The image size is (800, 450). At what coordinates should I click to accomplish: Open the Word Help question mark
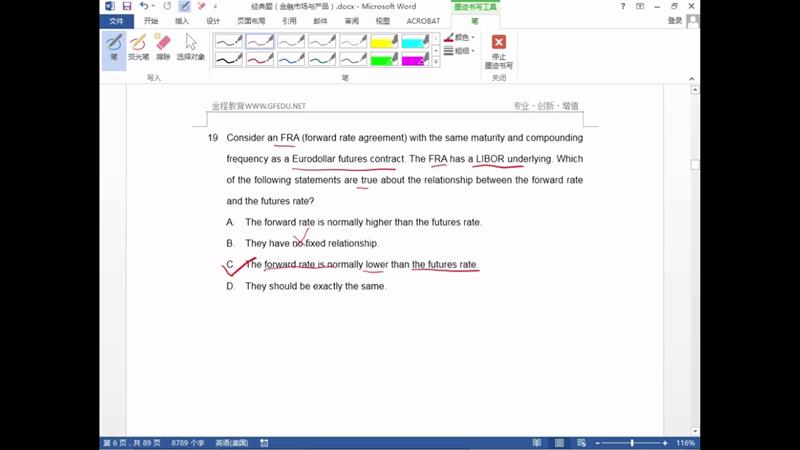point(622,6)
